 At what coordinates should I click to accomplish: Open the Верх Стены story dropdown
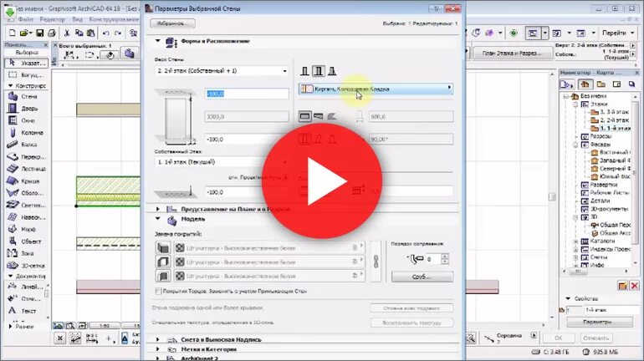tap(222, 71)
